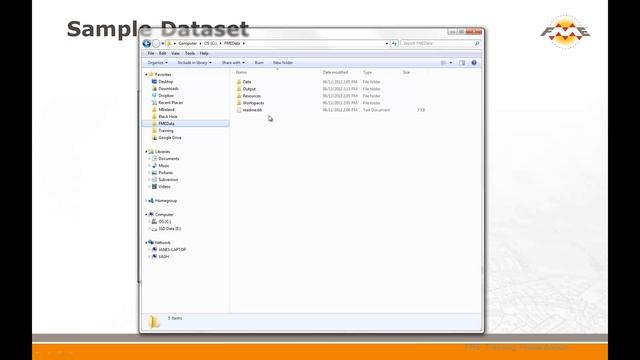Sort by the Size column header
The width and height of the screenshot is (640, 360).
pos(407,72)
